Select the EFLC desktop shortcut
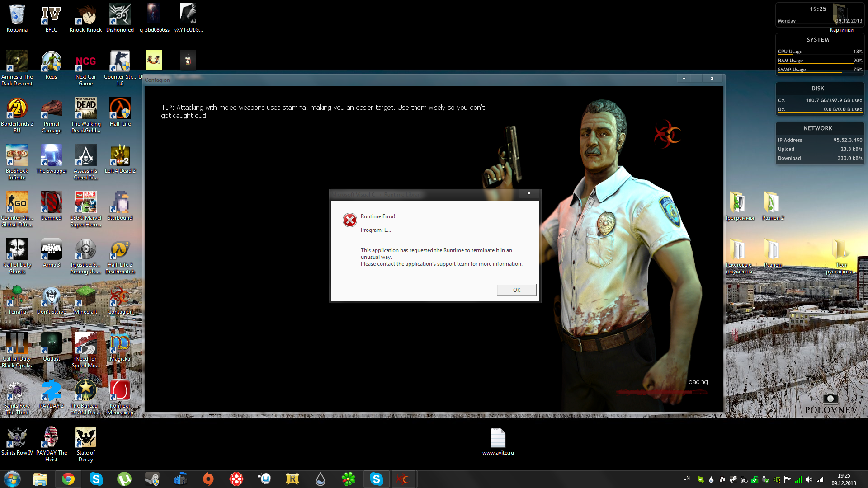Image resolution: width=868 pixels, height=488 pixels. [52, 18]
